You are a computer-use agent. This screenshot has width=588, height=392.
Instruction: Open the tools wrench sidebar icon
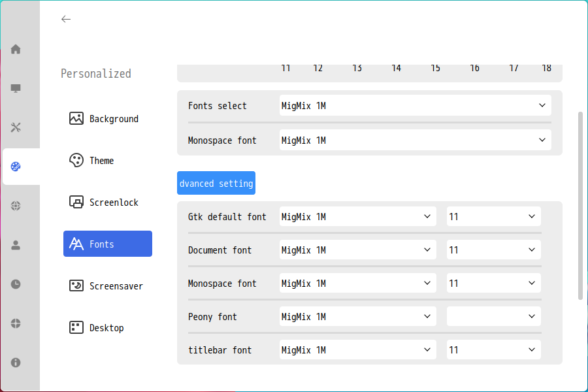click(x=16, y=127)
